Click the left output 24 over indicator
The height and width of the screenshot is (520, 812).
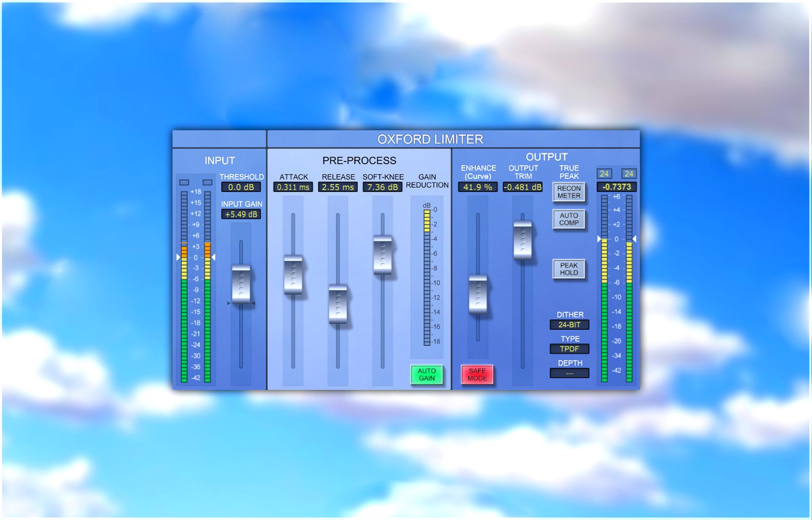point(604,173)
